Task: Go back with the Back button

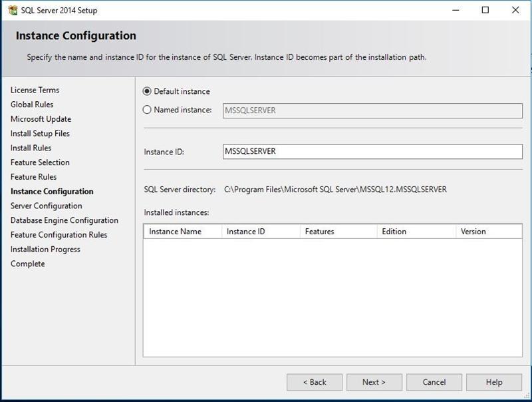Action: 315,382
